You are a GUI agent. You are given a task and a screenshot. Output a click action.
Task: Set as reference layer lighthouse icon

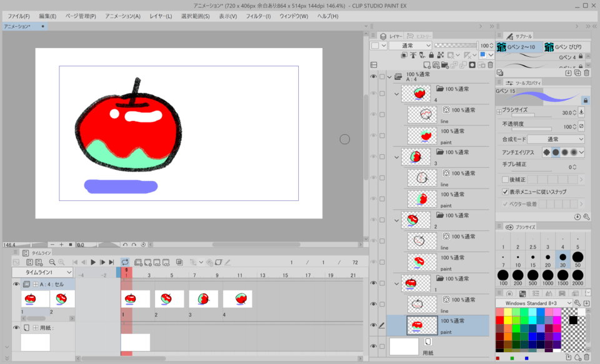(x=413, y=56)
